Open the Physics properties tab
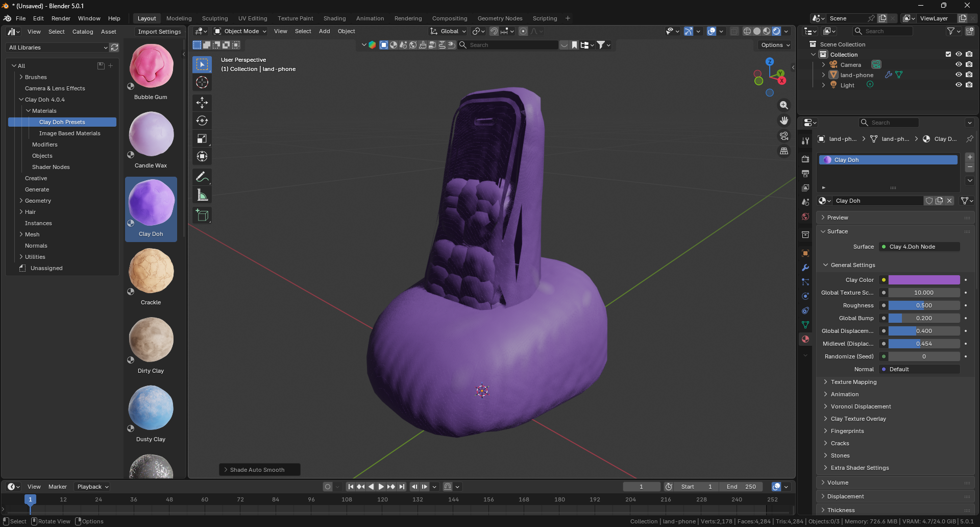 point(805,296)
